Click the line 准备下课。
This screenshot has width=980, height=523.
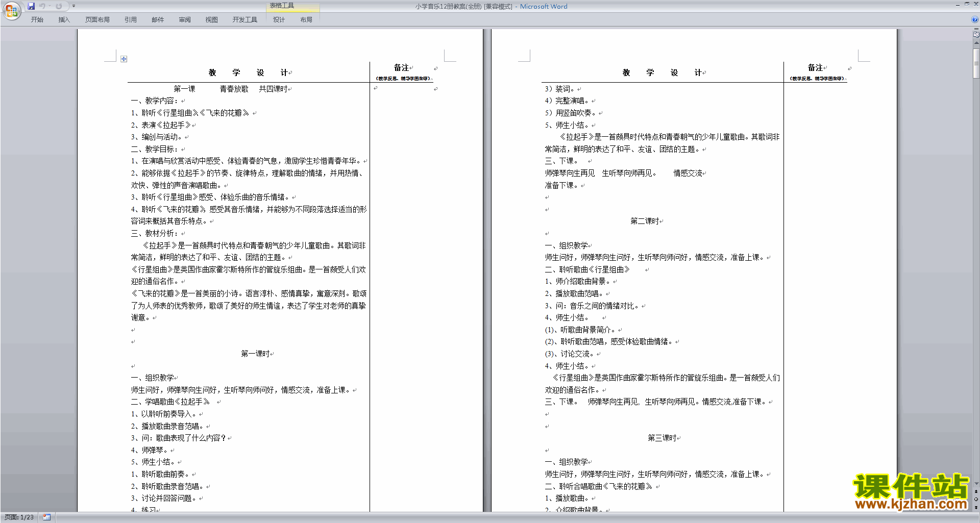562,185
